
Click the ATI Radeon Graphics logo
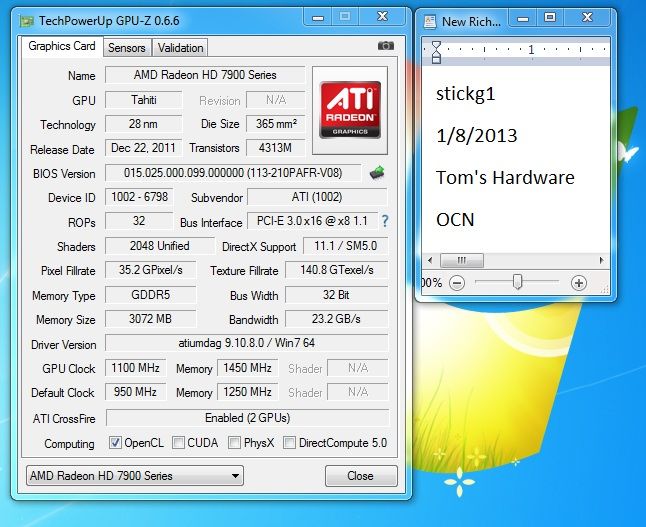[x=350, y=110]
